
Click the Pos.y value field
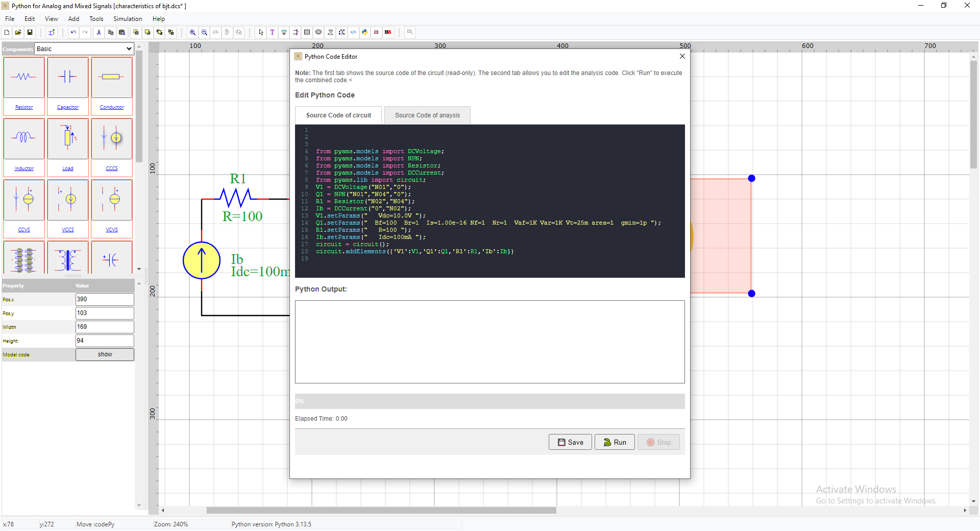[x=105, y=313]
